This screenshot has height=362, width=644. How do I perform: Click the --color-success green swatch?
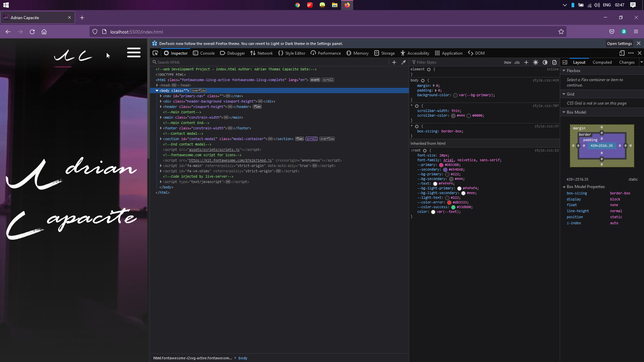[453, 207]
